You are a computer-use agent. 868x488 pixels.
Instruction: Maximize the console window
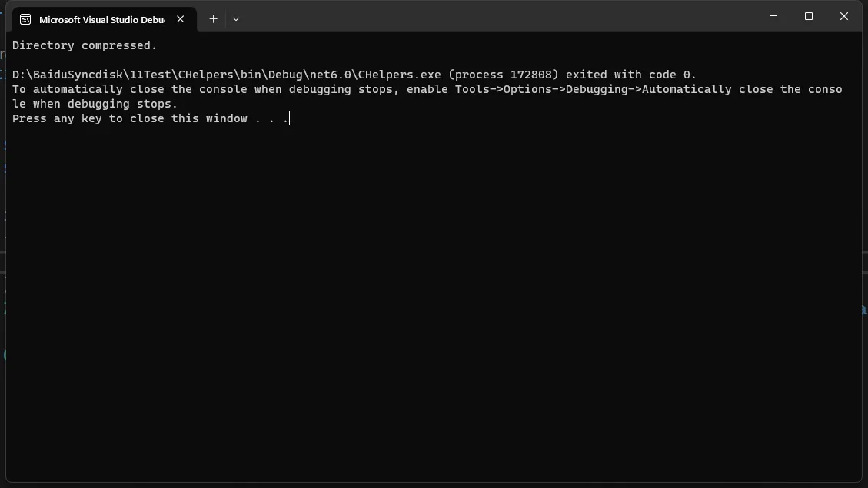point(809,16)
